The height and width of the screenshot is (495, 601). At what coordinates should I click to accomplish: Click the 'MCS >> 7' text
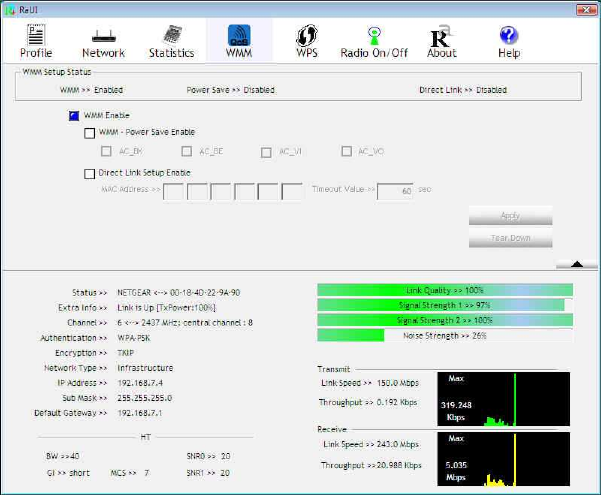(130, 473)
